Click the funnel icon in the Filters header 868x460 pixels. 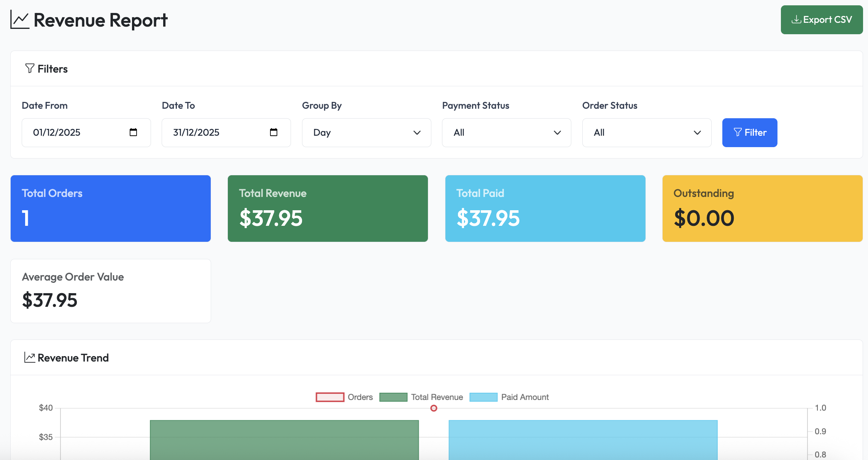click(30, 68)
